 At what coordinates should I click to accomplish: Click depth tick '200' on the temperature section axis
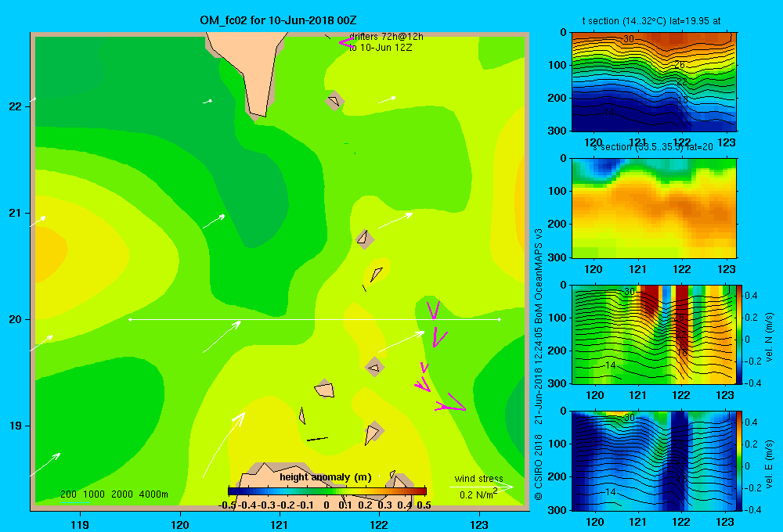[x=559, y=98]
